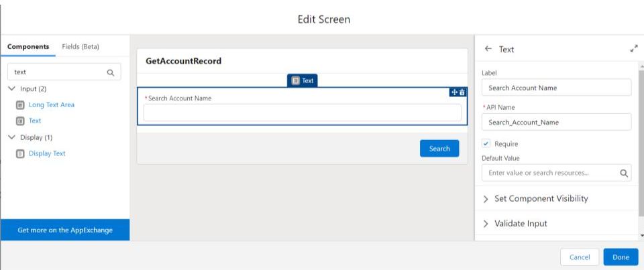Uncheck the Require checkbox
The height and width of the screenshot is (270, 644).
[486, 143]
